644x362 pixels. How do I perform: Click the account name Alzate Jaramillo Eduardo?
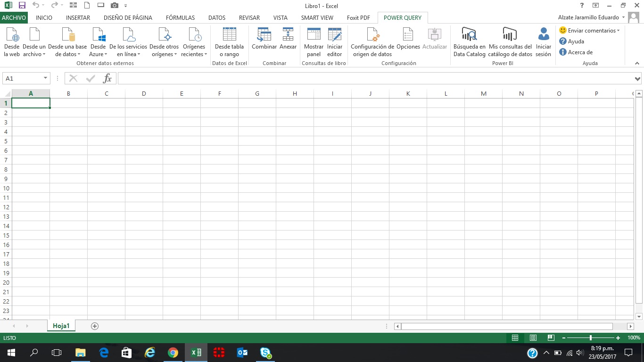pyautogui.click(x=588, y=17)
